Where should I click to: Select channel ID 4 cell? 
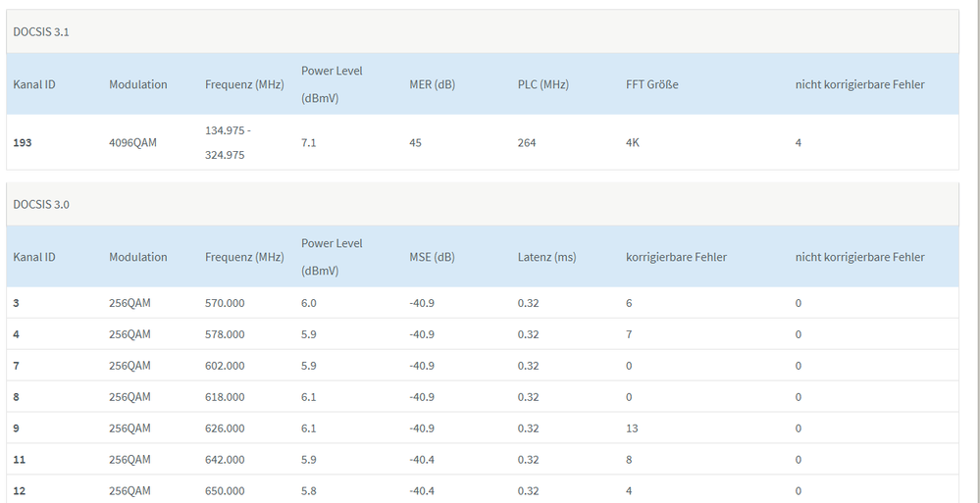(x=17, y=334)
